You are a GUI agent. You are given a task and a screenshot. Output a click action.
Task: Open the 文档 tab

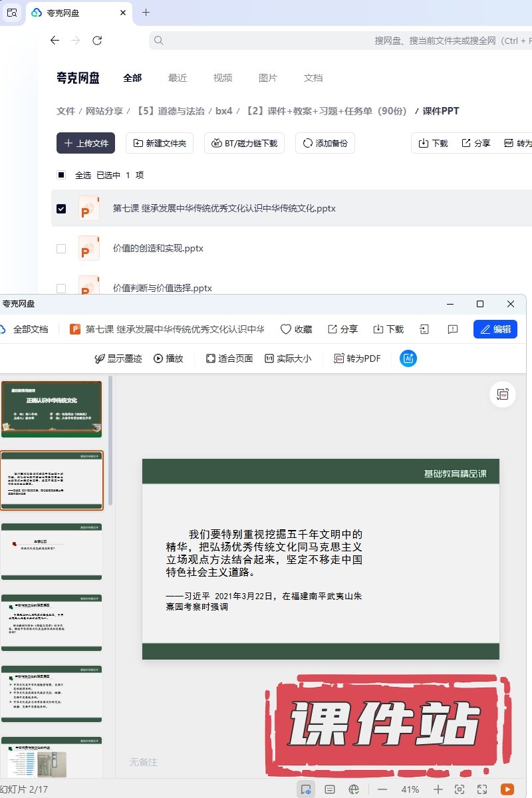point(313,78)
